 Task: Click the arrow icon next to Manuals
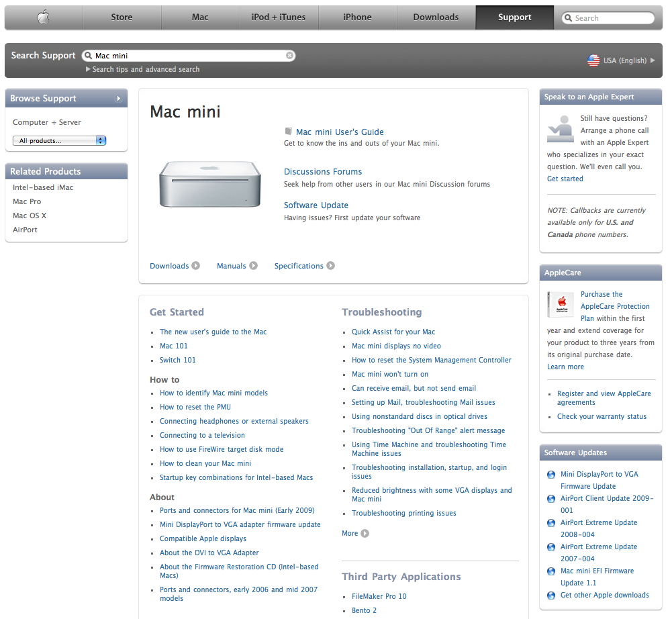click(253, 266)
